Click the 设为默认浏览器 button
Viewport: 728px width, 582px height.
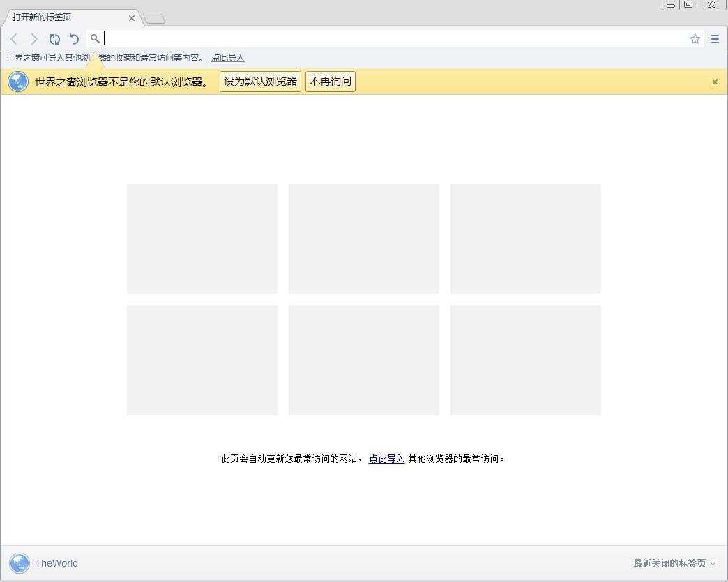point(261,82)
